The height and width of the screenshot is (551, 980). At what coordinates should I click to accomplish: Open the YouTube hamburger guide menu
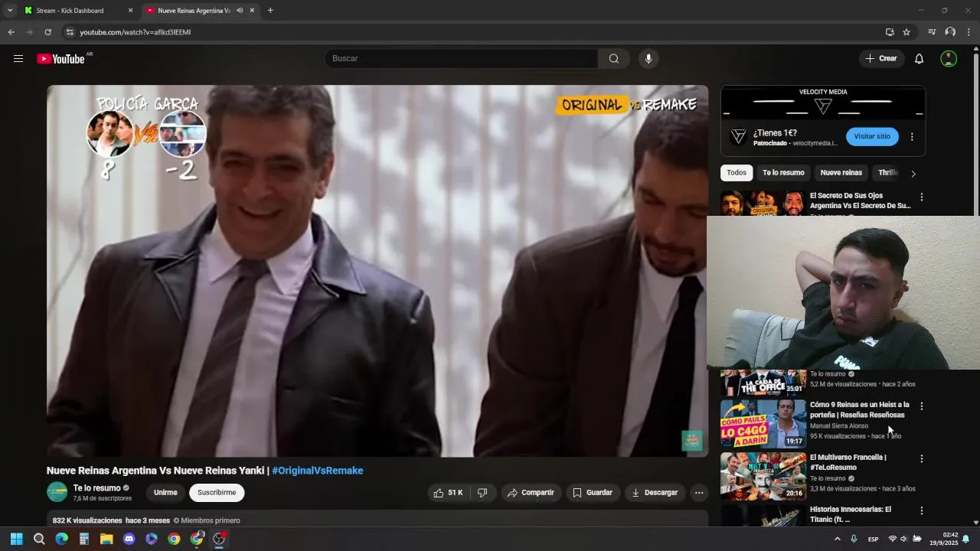18,59
